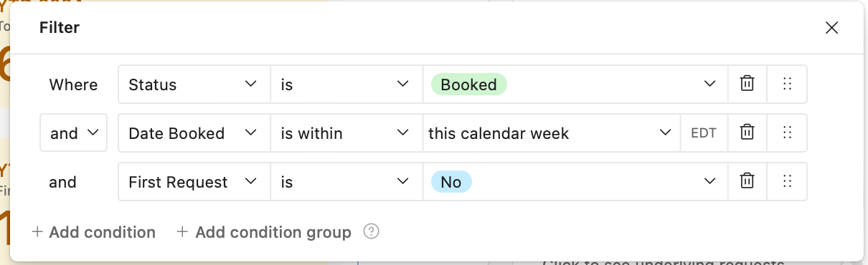Viewport: 868px width, 265px height.
Task: Click the EDT timezone button
Action: tap(704, 133)
